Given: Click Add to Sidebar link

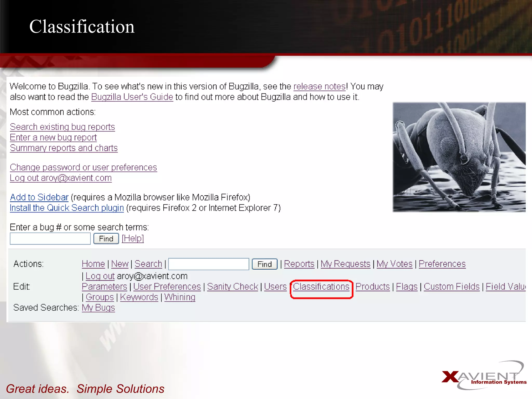Looking at the screenshot, I should click(39, 197).
